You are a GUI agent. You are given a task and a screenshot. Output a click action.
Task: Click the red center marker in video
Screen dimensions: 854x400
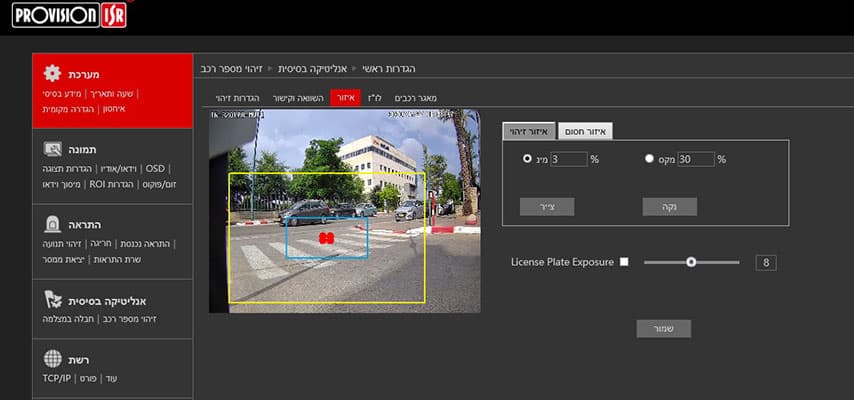[325, 238]
